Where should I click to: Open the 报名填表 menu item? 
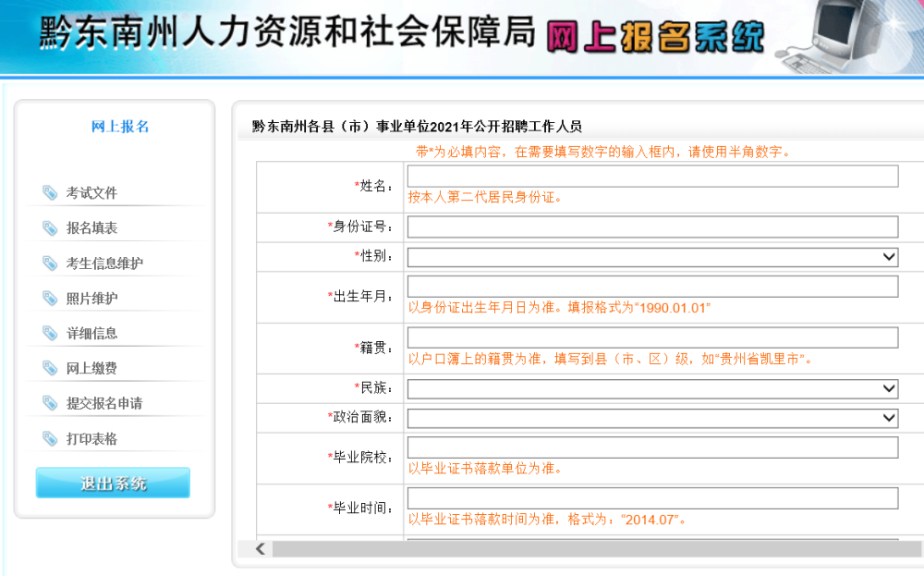tap(91, 227)
